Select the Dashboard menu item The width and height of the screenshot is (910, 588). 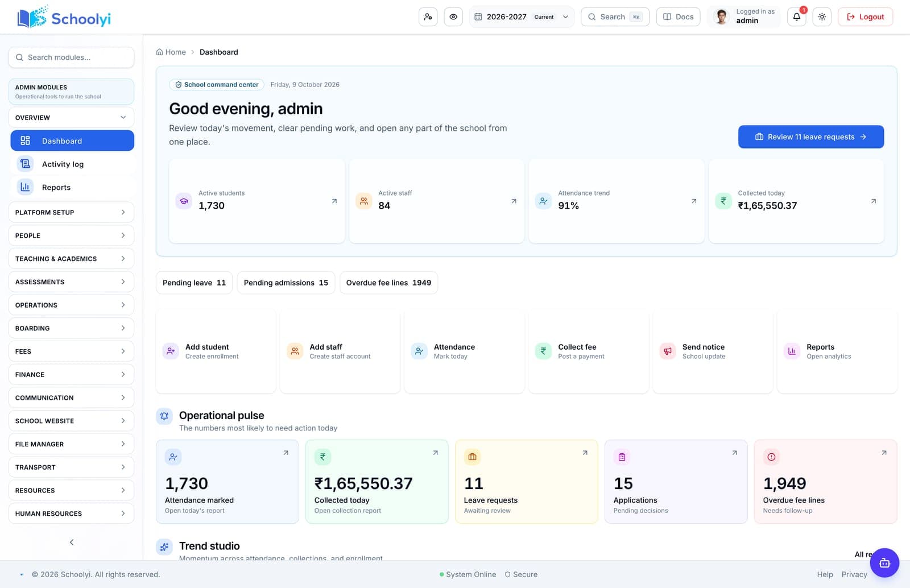coord(72,140)
